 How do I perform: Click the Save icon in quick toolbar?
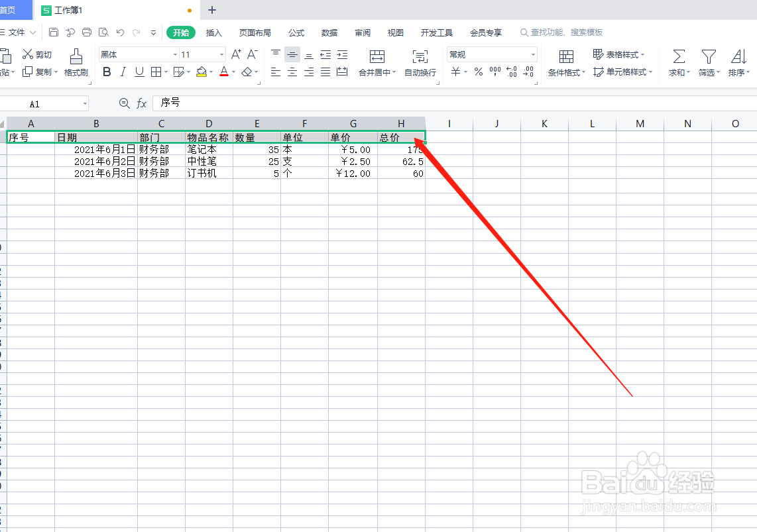(x=54, y=32)
